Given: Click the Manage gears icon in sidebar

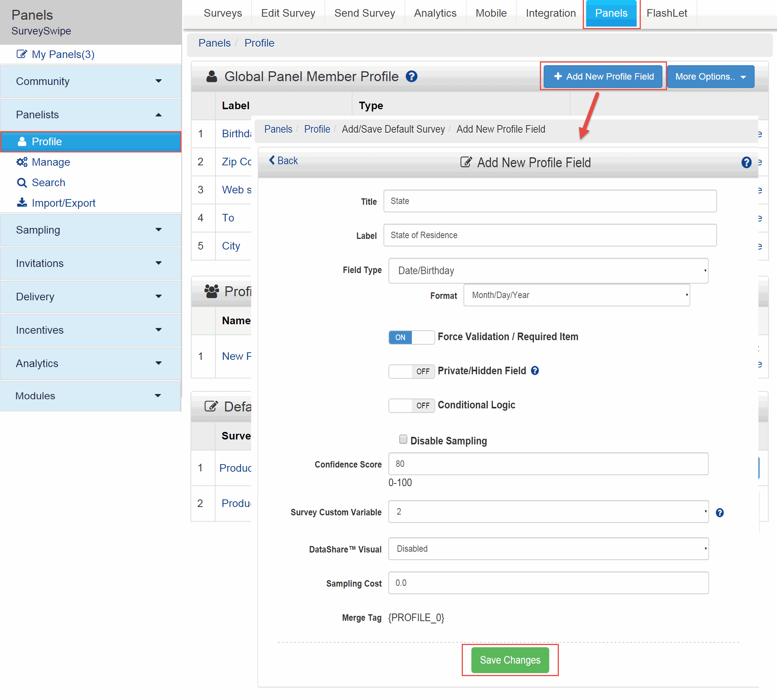Looking at the screenshot, I should click(22, 162).
